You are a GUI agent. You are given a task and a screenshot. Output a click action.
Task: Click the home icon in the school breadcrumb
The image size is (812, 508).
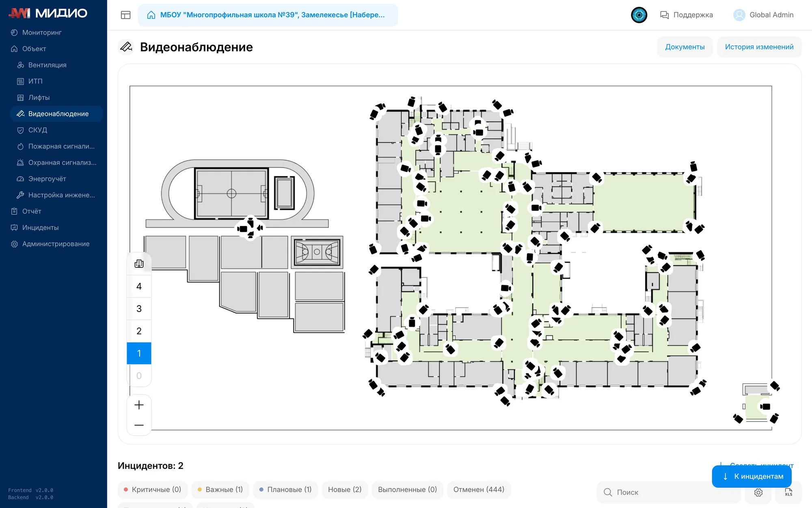click(x=151, y=15)
